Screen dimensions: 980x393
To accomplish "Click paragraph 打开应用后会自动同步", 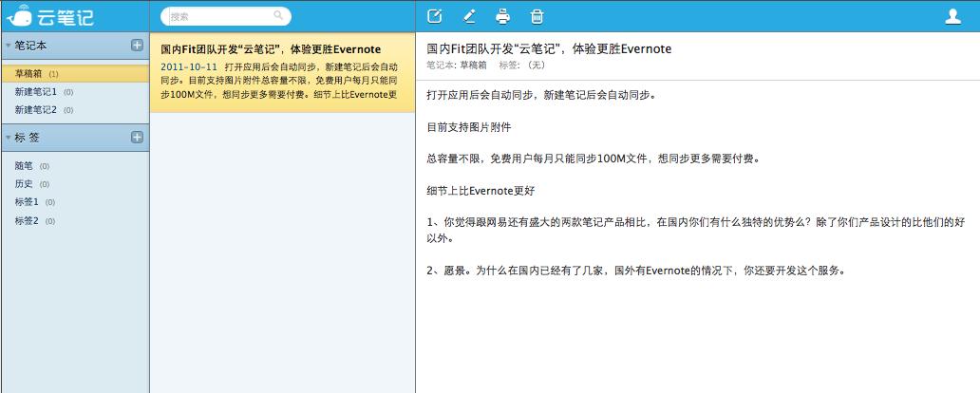I will 540,96.
